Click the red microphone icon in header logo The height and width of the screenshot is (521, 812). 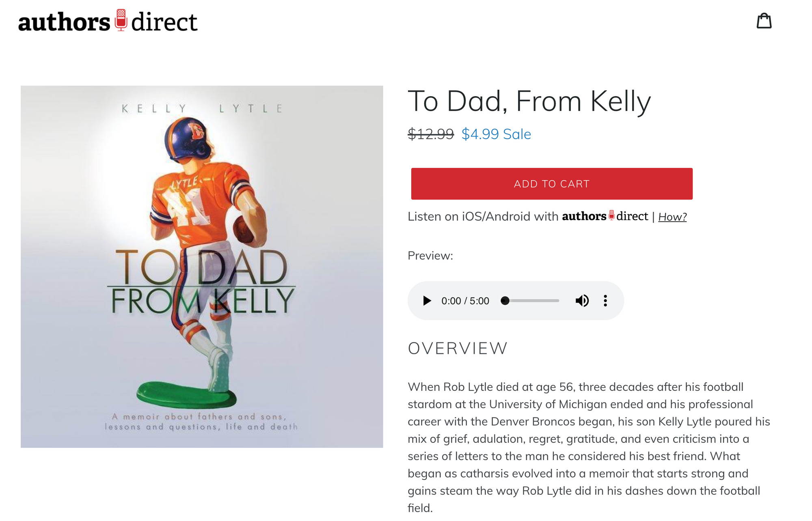(121, 20)
